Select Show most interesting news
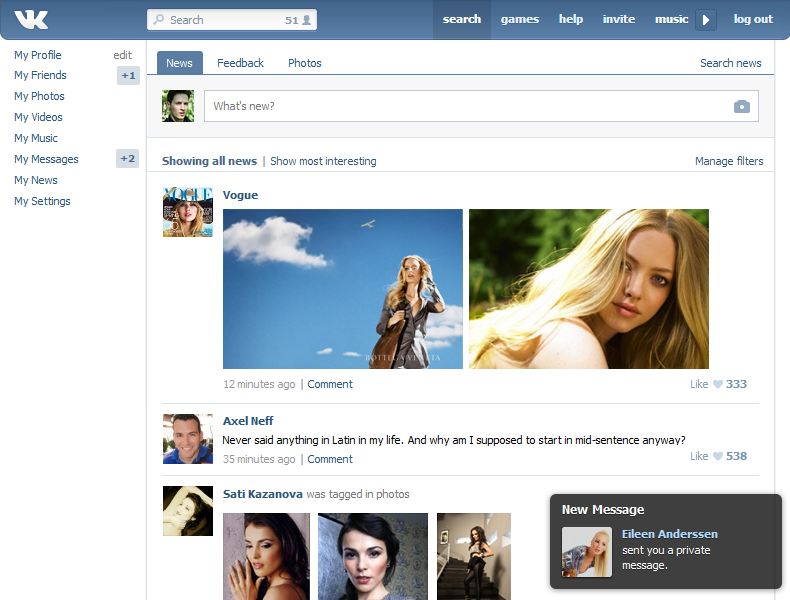Image resolution: width=790 pixels, height=600 pixels. pos(323,161)
